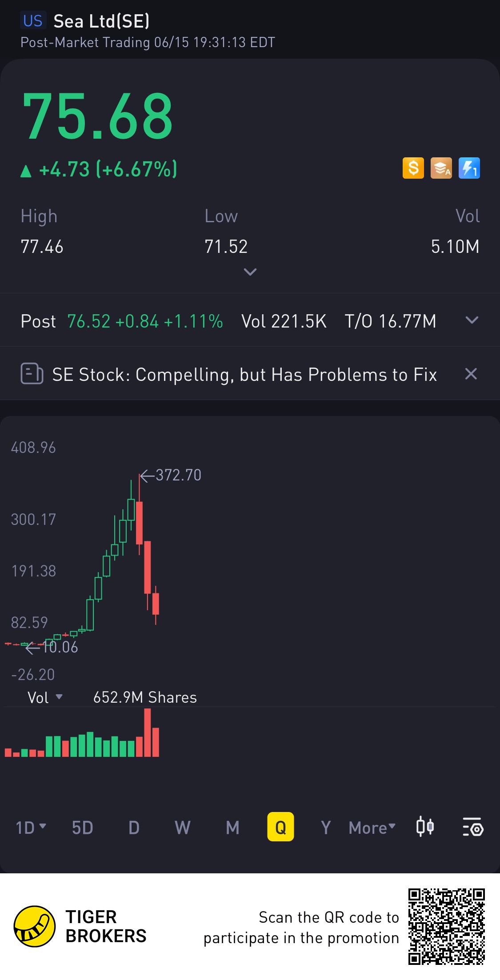Select the M monthly chart tab
500x980 pixels.
(x=232, y=828)
